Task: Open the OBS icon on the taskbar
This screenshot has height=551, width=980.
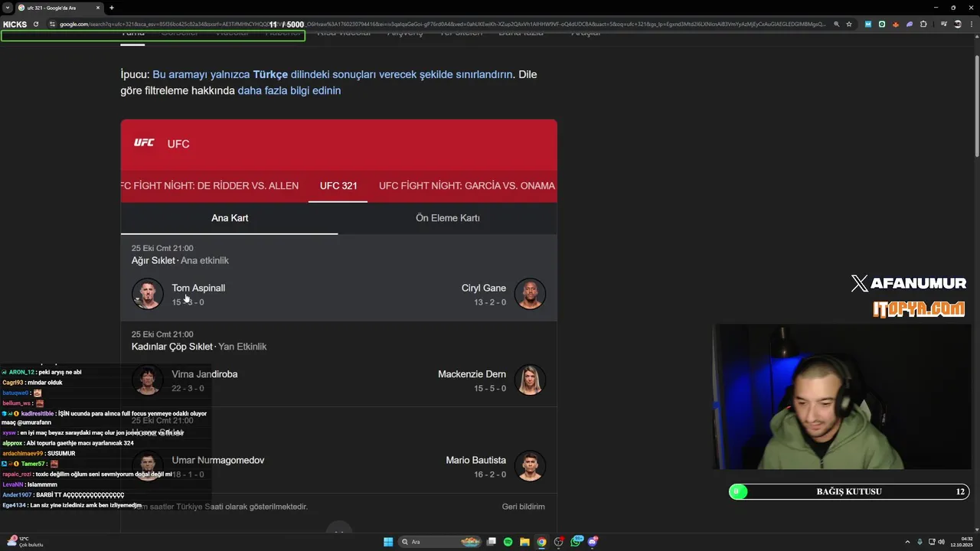Action: point(559,542)
